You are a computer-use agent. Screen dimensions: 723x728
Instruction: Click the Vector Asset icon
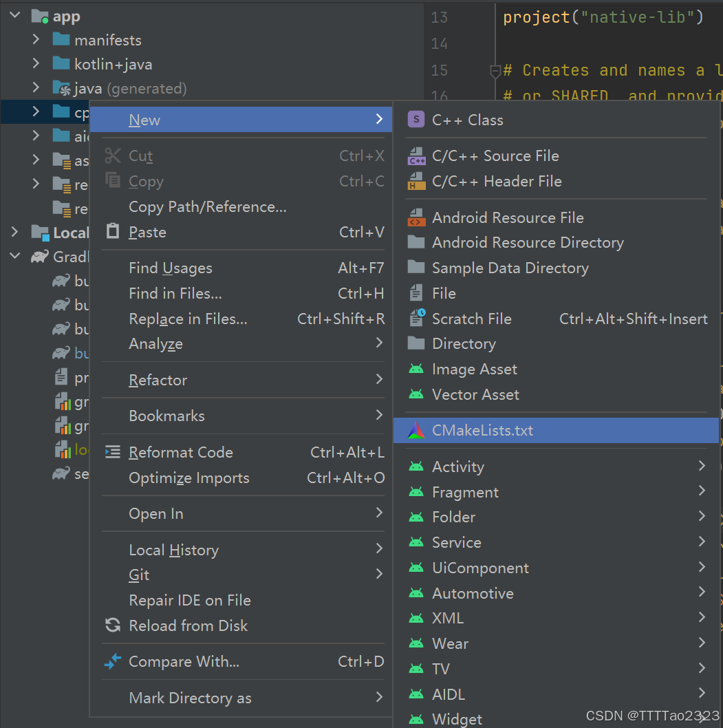416,394
